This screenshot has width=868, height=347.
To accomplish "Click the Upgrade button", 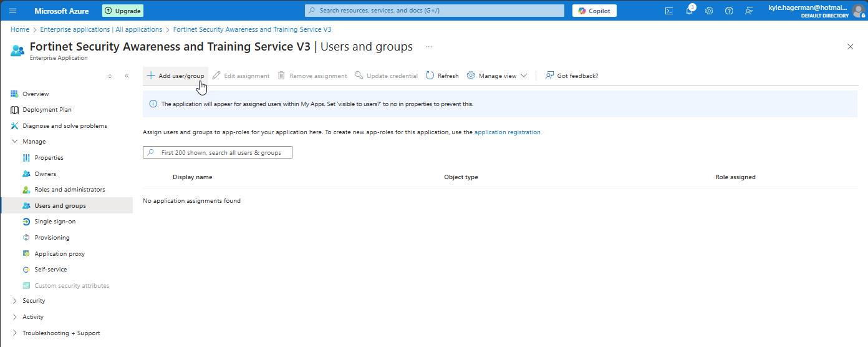I will tap(123, 11).
